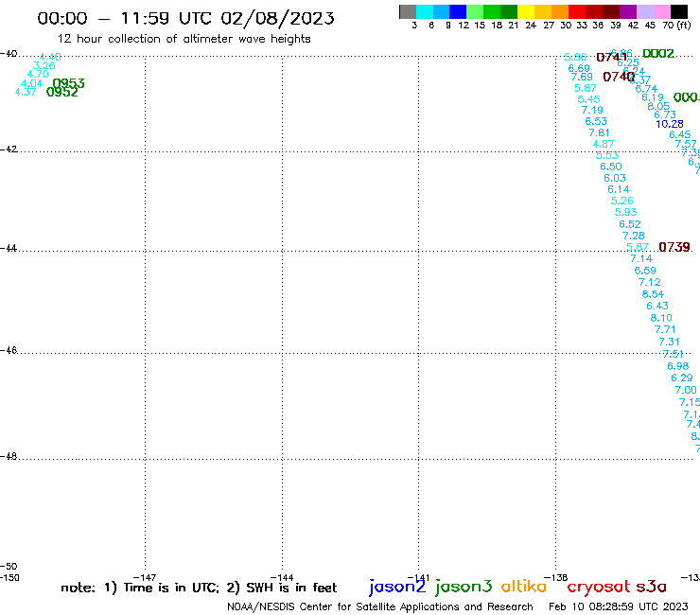The image size is (700, 615).
Task: Click the 6.03 wave height value
Action: coord(615,178)
